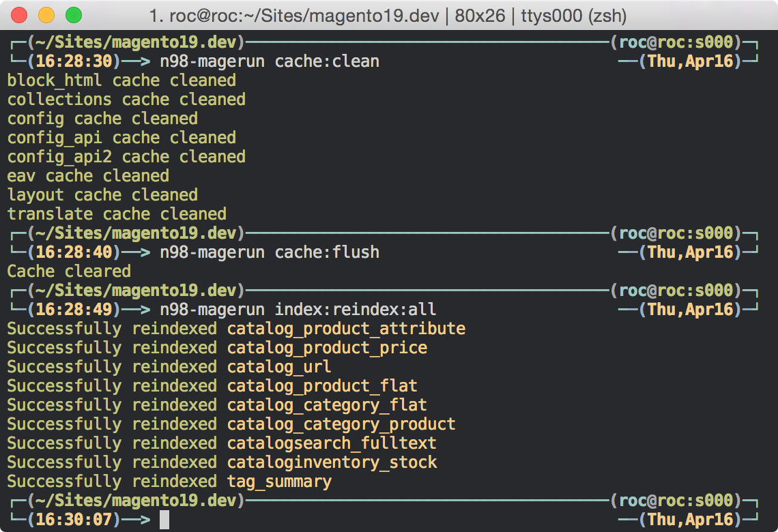This screenshot has height=532, width=778.
Task: Click the 16:28:30 prompt timestamp
Action: click(x=74, y=61)
